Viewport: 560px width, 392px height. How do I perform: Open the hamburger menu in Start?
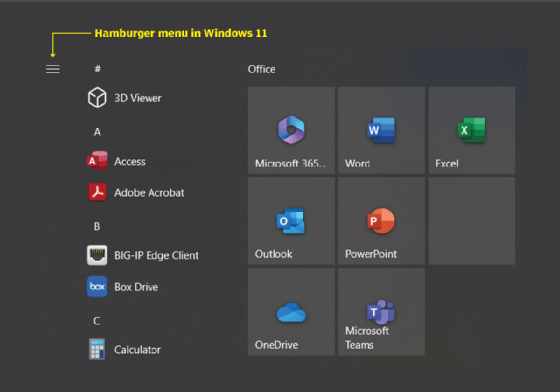coord(52,69)
